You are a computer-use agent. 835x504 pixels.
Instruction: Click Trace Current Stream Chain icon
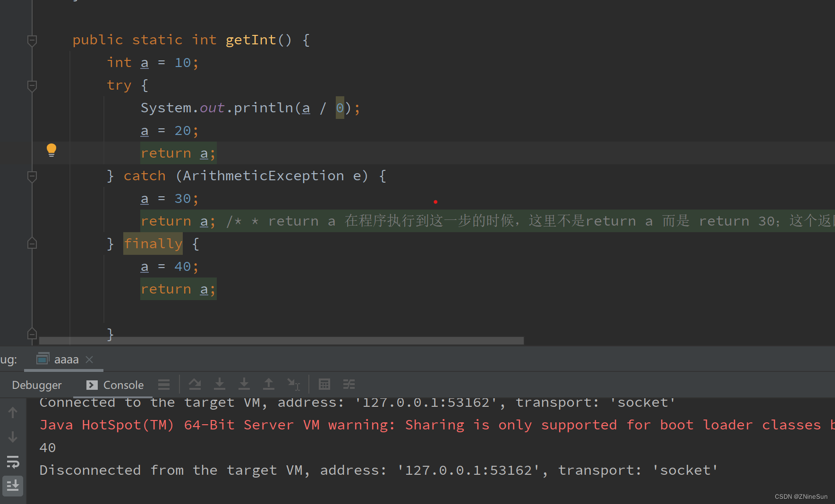[349, 385]
